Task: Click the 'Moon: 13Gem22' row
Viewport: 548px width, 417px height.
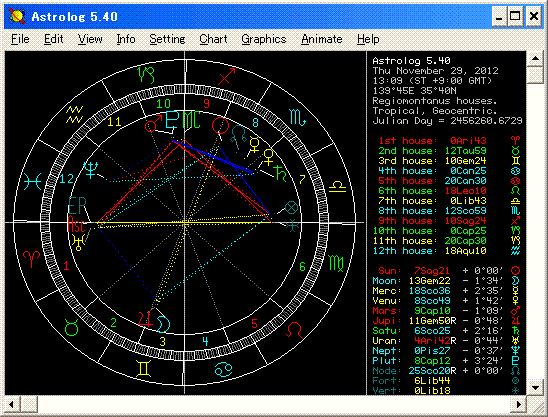Action: (447, 281)
